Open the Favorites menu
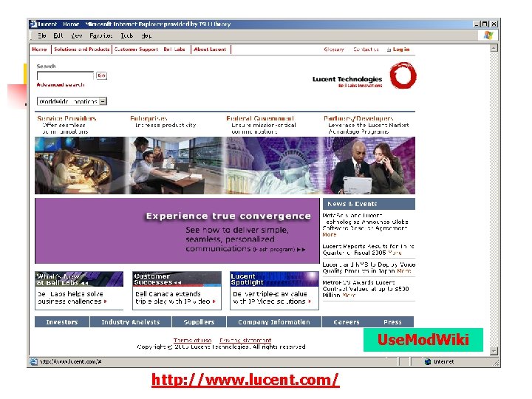This screenshot has width=532, height=399. 100,35
